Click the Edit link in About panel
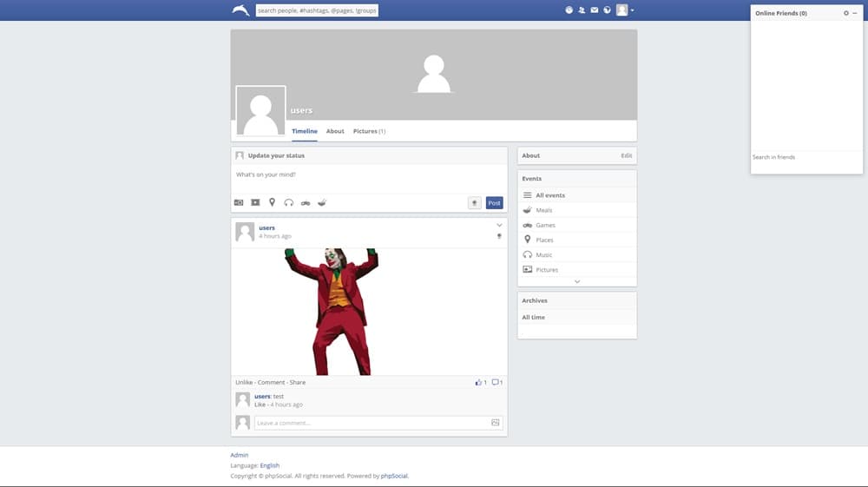 (x=626, y=155)
